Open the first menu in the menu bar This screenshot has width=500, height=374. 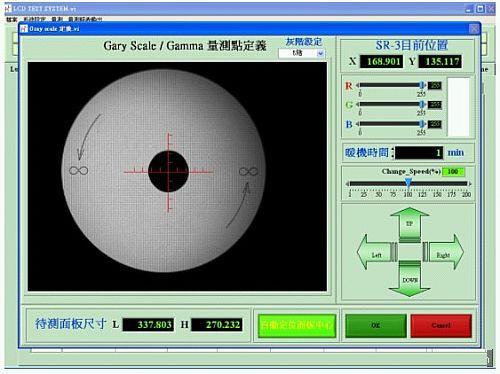pos(12,20)
